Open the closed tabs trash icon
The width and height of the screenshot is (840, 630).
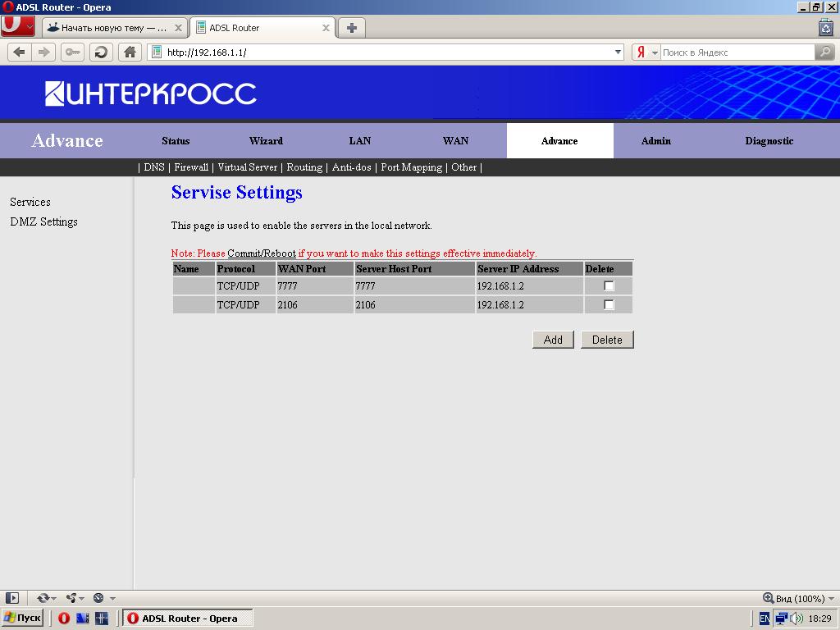(825, 27)
